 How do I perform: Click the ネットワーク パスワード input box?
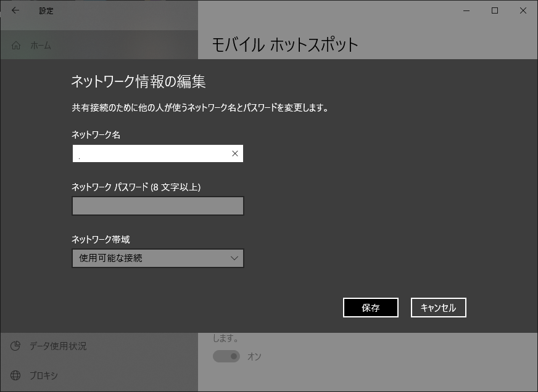point(158,206)
